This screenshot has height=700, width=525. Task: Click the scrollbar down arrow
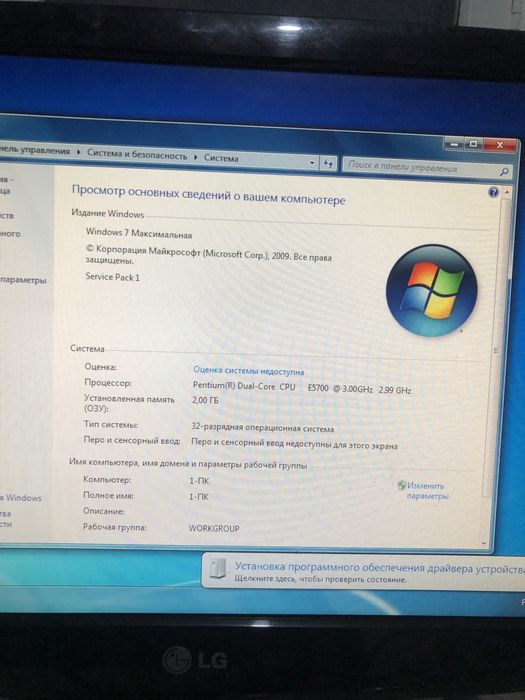click(x=484, y=544)
